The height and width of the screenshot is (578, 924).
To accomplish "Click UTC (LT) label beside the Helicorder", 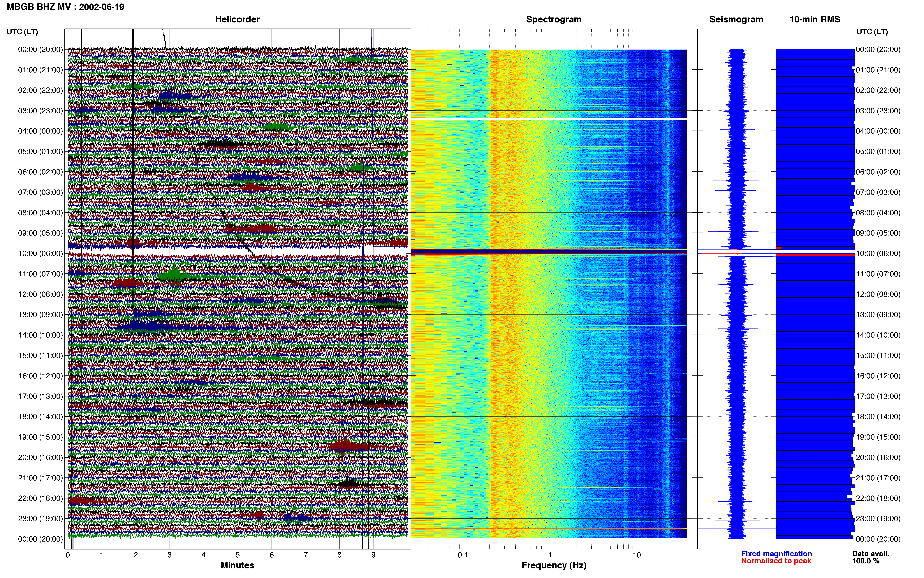I will [x=22, y=32].
